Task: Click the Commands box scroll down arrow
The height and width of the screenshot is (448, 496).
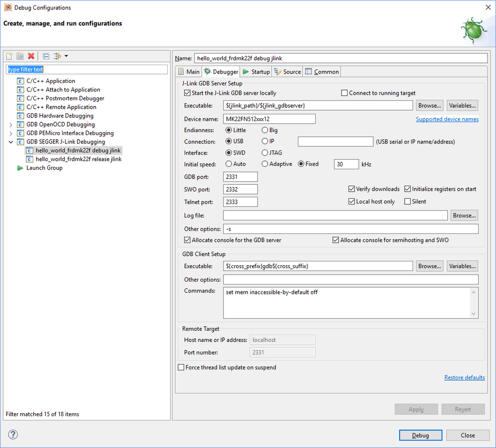Action: pos(474,314)
